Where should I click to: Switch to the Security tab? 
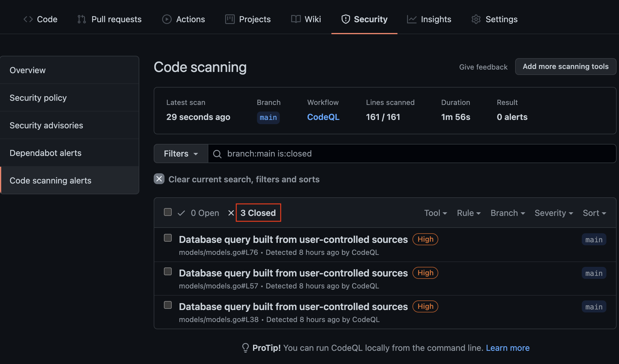pyautogui.click(x=364, y=19)
